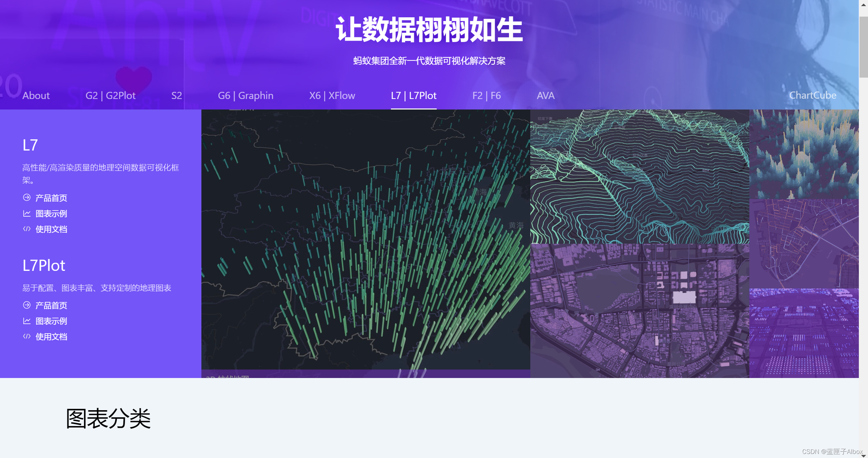Click the 让数据栩栩如生 headline
This screenshot has height=458, width=868.
point(429,30)
